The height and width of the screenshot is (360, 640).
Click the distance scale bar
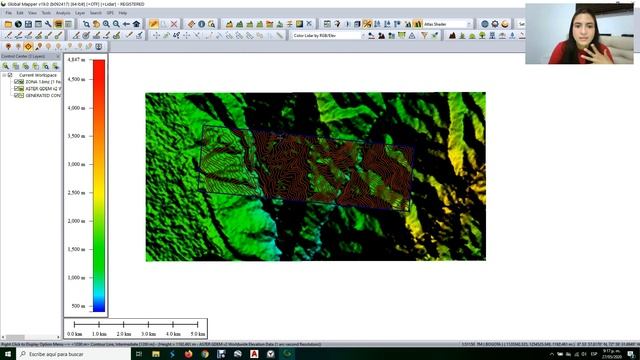point(136,329)
